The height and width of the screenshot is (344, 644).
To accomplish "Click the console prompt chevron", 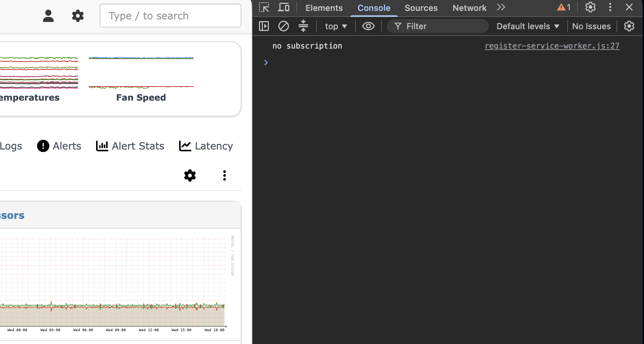I will (266, 63).
